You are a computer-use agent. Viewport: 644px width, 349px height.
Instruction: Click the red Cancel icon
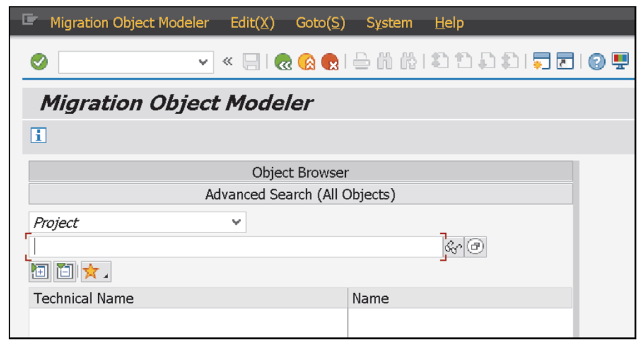click(330, 61)
